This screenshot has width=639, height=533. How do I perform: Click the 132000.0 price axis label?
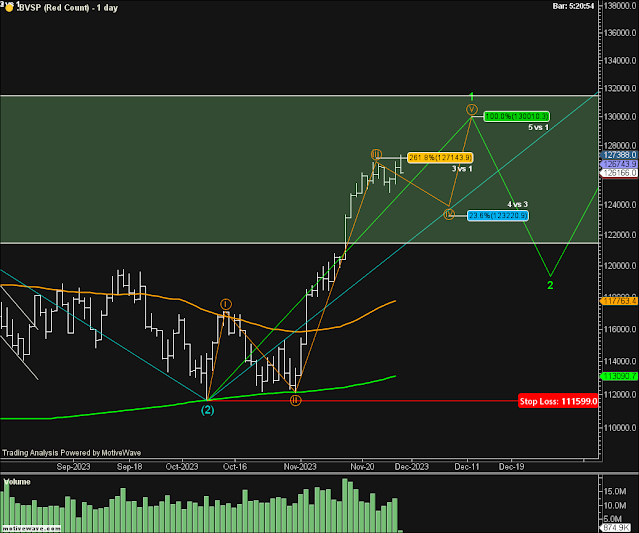[620, 88]
